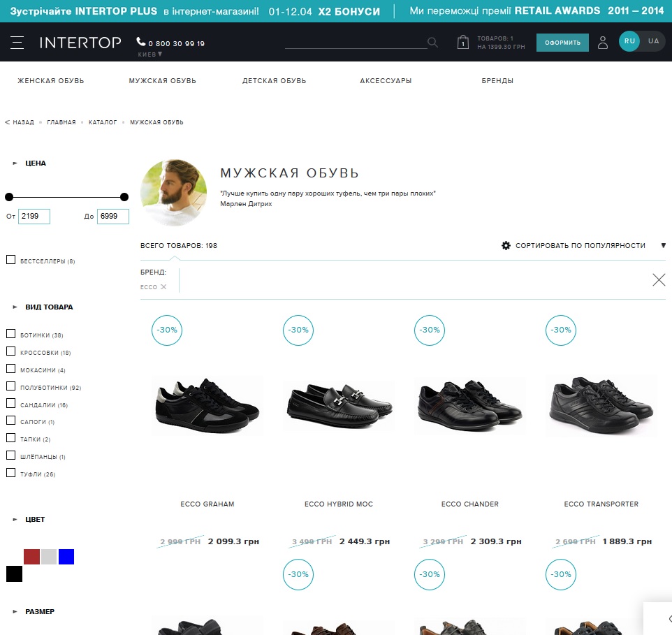Switch language to UA
672x635 pixels.
coord(654,41)
